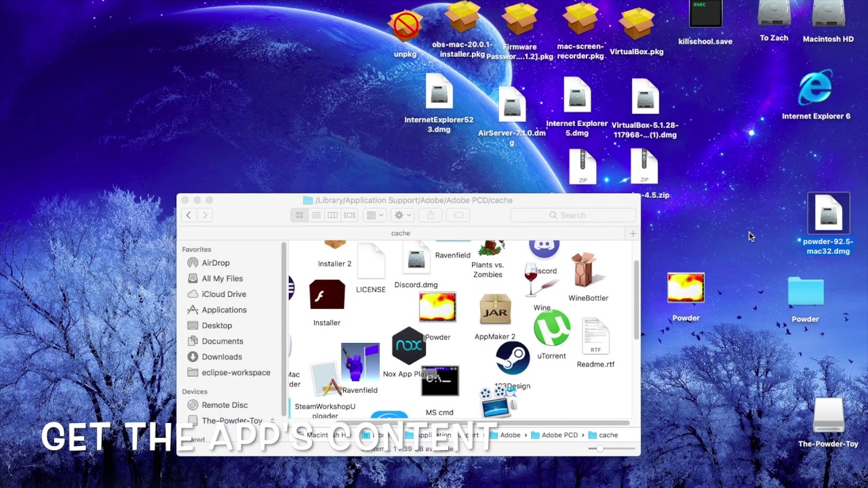Select the Nox App Player icon
This screenshot has height=488, width=868.
[409, 346]
